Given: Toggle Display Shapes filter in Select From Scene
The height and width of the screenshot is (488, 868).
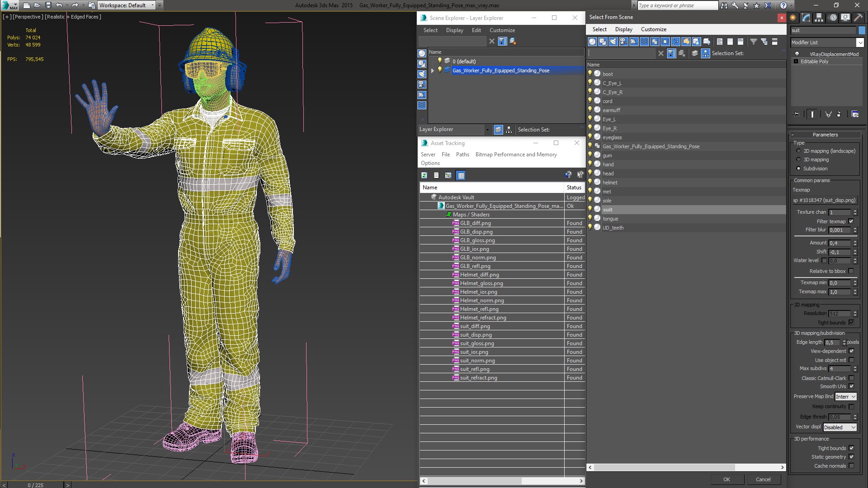Looking at the screenshot, I should [603, 42].
